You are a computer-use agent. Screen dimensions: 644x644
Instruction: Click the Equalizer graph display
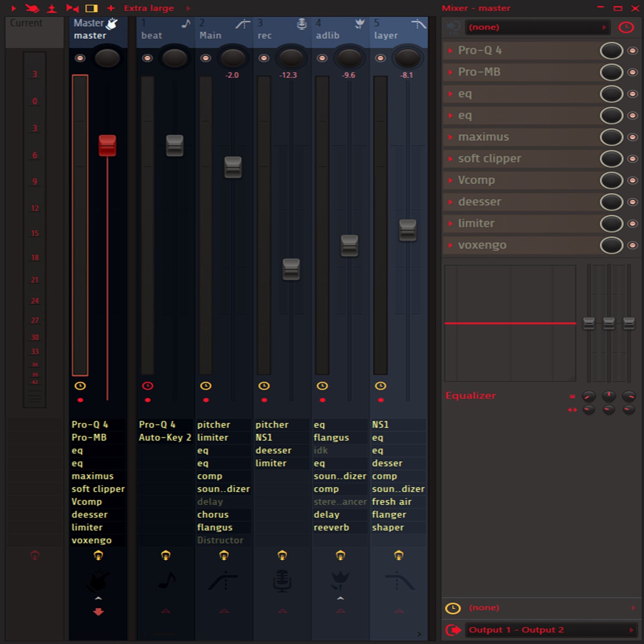(x=510, y=323)
